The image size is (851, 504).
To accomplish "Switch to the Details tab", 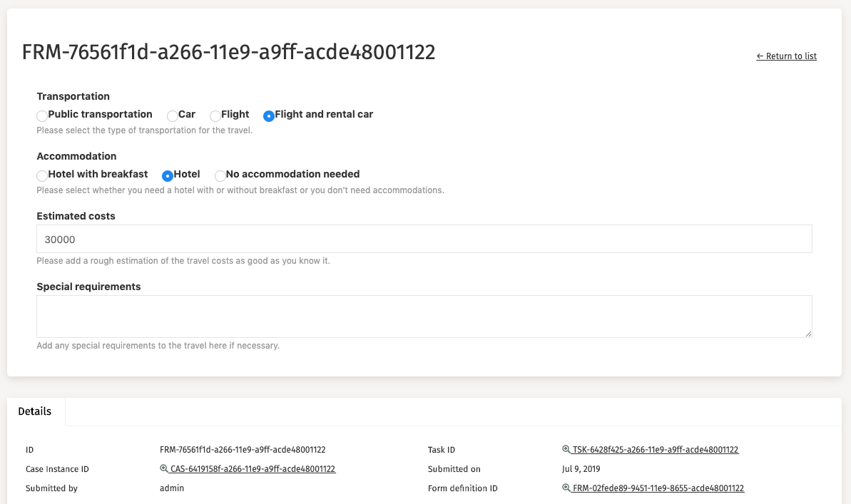I will 35,411.
